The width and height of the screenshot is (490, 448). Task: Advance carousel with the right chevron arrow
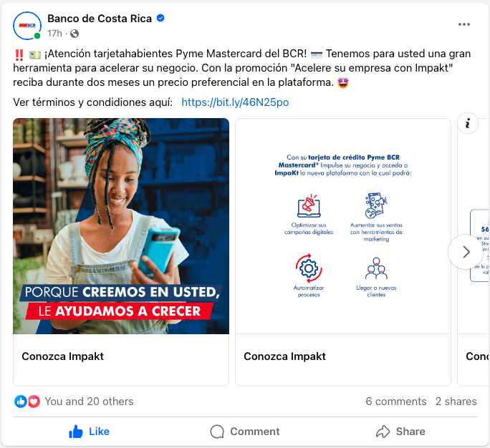coord(466,252)
